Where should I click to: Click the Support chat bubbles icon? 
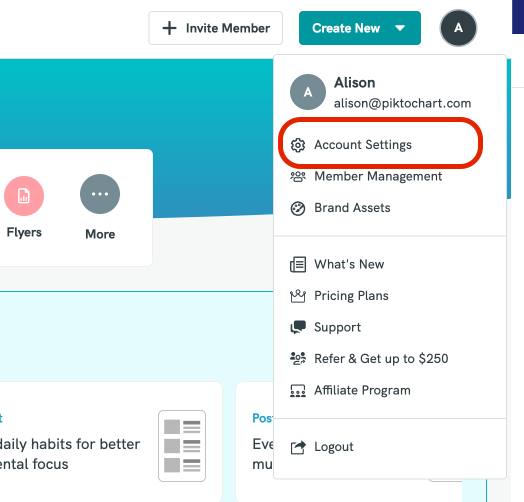pyautogui.click(x=297, y=327)
